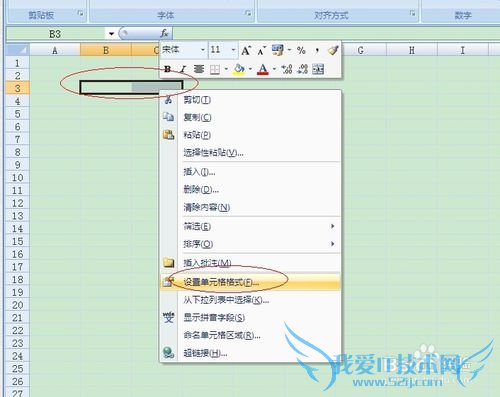Image resolution: width=500 pixels, height=397 pixels.
Task: Click the Name Box showing B3
Action: click(55, 34)
